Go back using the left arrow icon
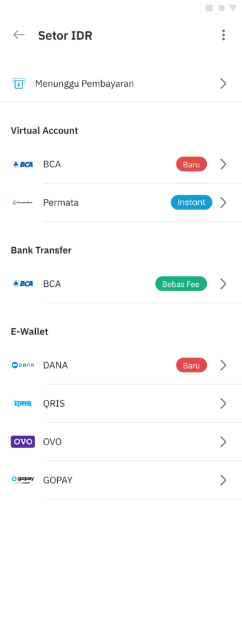 pyautogui.click(x=19, y=35)
